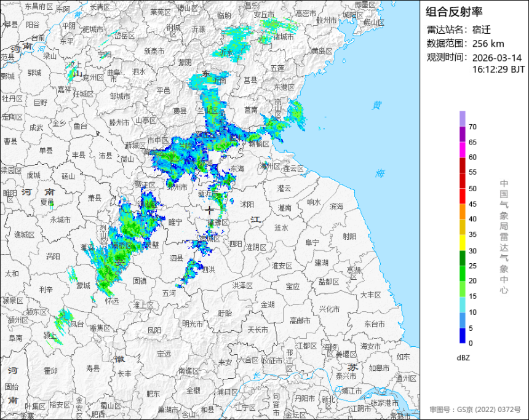The image size is (529, 420).
Task: Click the radar center cross marker
Action: coord(209,210)
